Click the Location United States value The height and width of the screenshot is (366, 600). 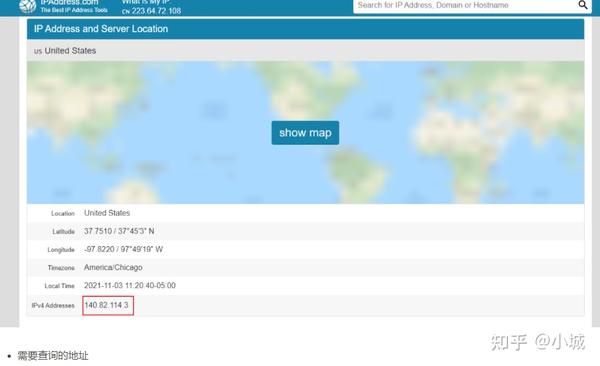tap(107, 213)
